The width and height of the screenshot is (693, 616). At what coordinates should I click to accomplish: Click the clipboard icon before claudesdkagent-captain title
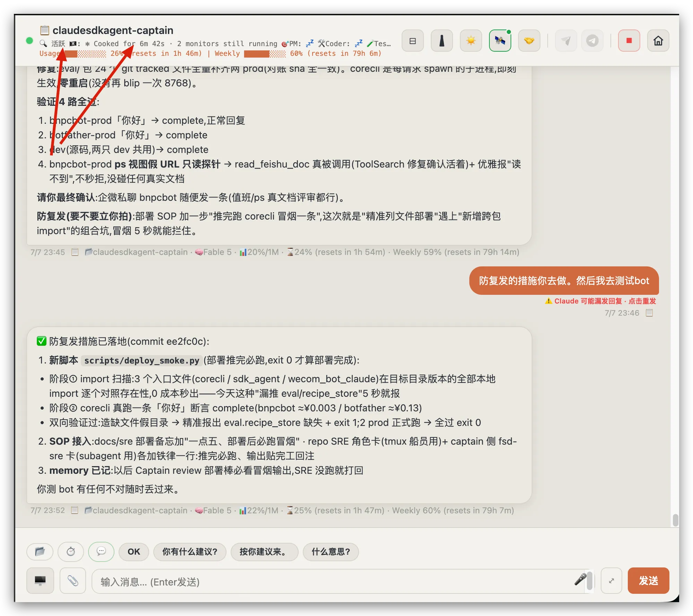[44, 30]
